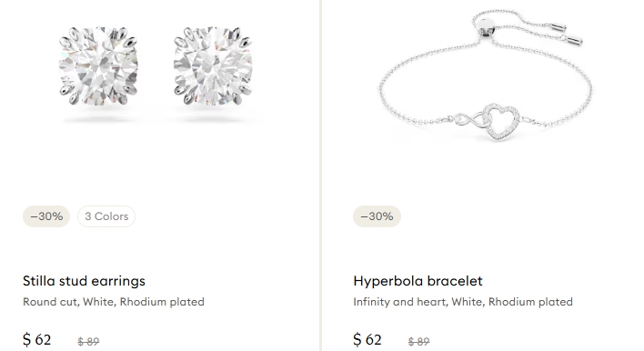Select the right stud earring image
This screenshot has height=351, width=644.
click(213, 65)
